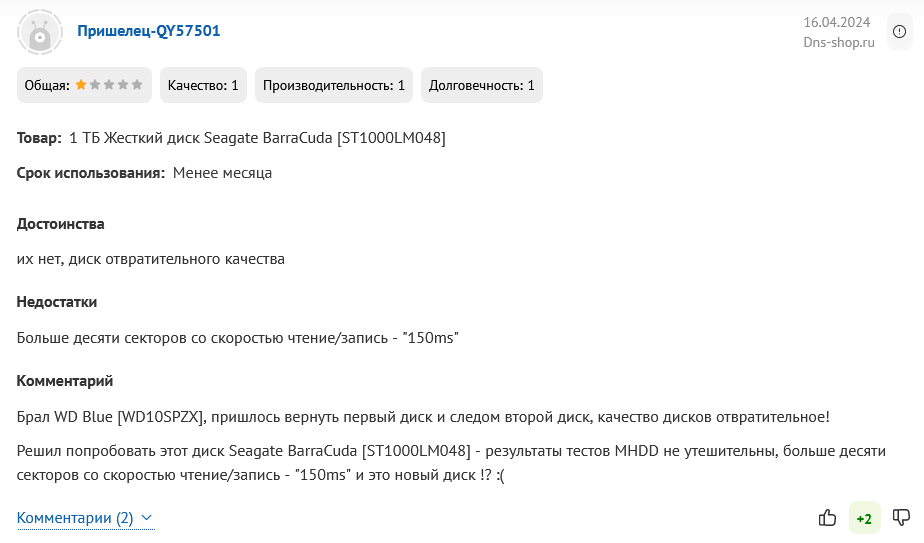Click the Качество: 1 badge

[x=203, y=85]
